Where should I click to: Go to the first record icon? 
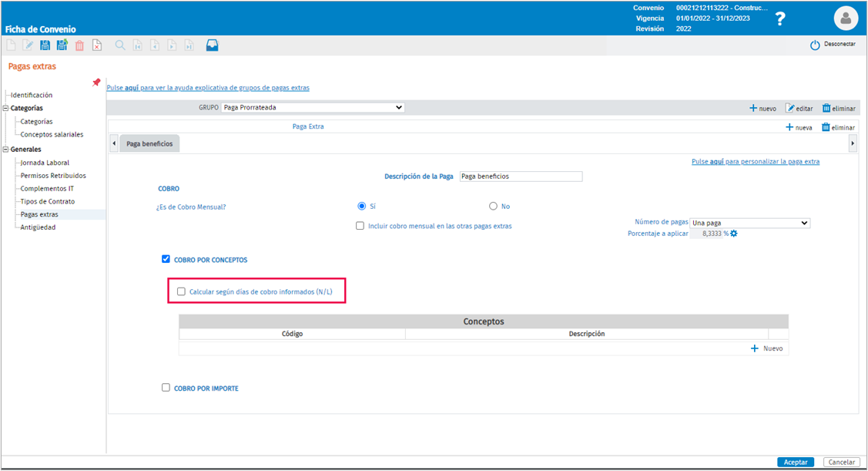137,45
